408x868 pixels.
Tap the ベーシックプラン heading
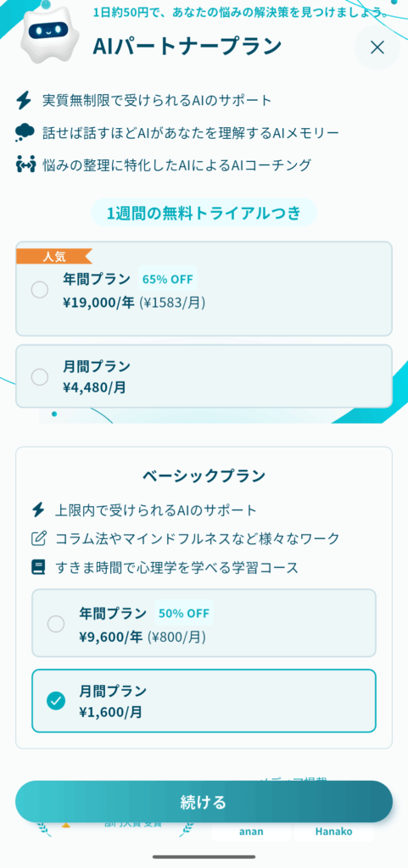tap(204, 476)
